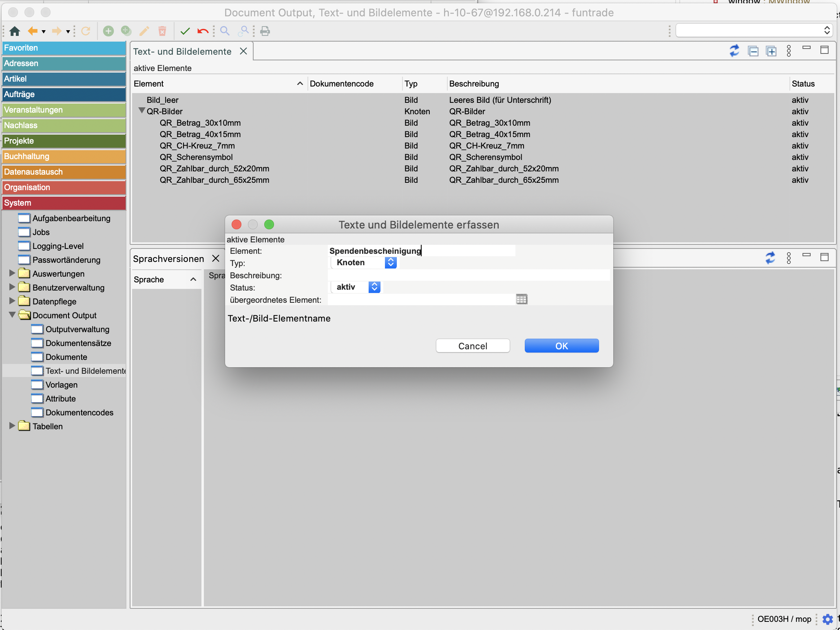840x630 pixels.
Task: Click the red undo arrow icon
Action: (203, 31)
